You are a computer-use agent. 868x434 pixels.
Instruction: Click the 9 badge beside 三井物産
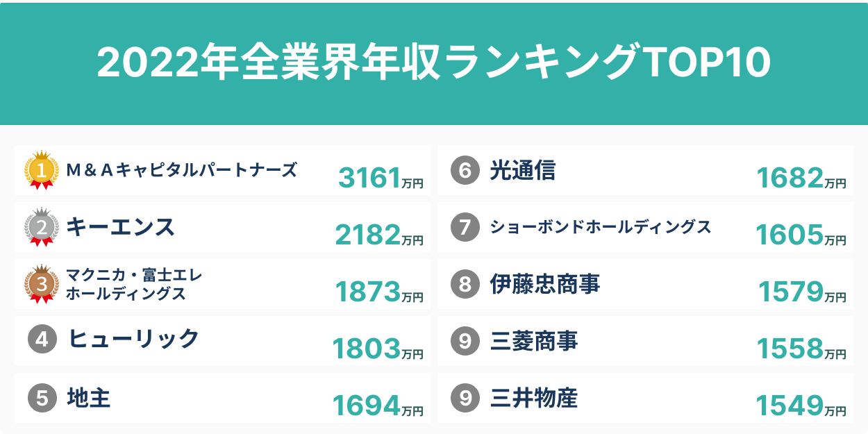point(465,398)
